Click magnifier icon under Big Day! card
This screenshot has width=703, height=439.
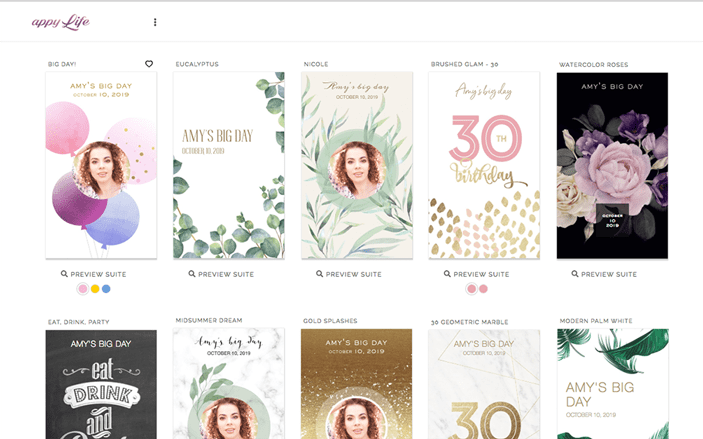tap(64, 274)
